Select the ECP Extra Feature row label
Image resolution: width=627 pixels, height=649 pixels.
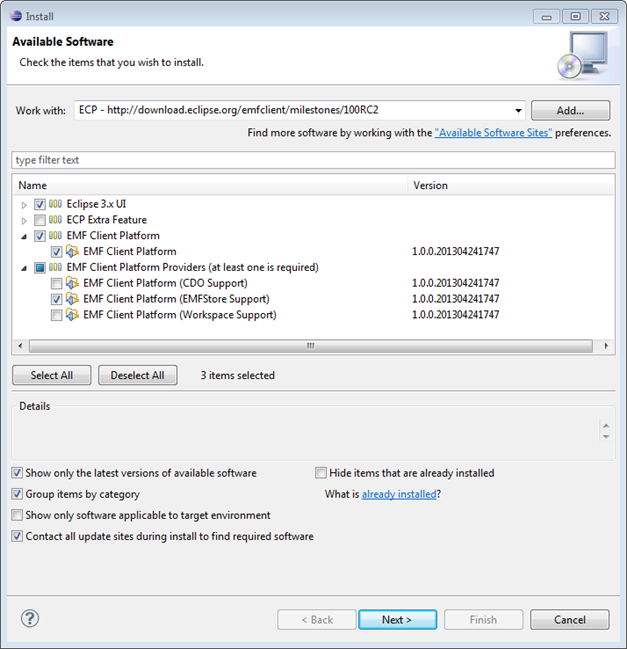click(107, 220)
